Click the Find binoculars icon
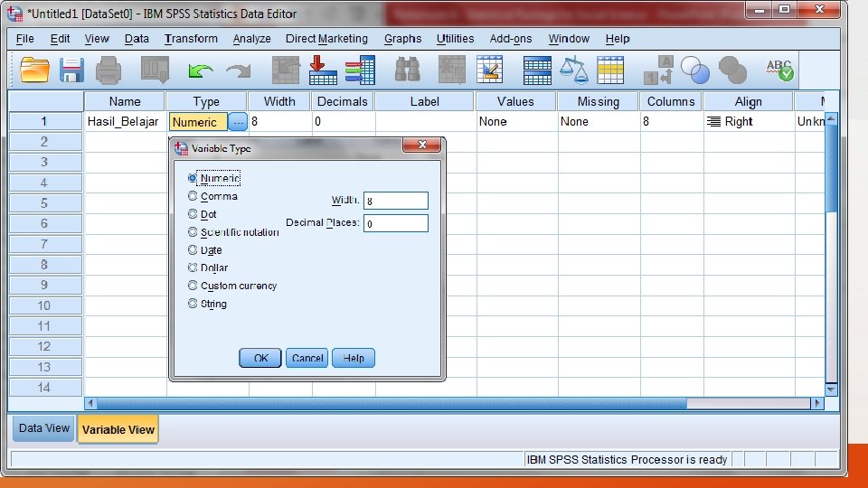The height and width of the screenshot is (488, 868). click(x=408, y=70)
